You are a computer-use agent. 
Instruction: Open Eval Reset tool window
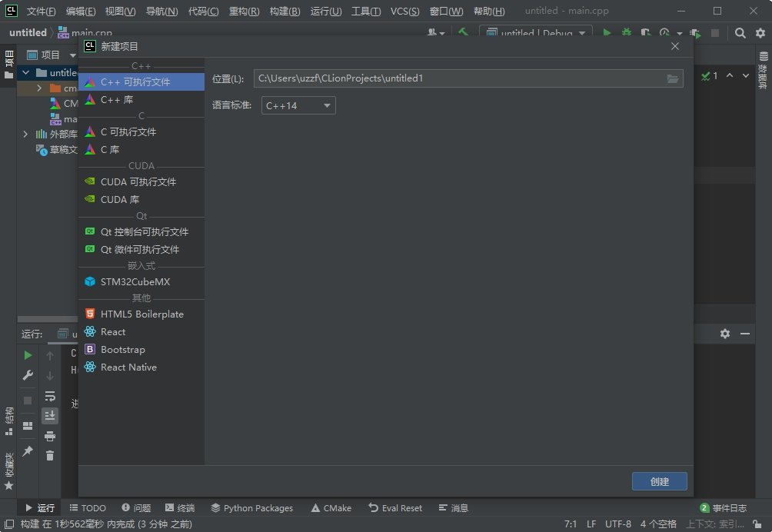(395, 508)
